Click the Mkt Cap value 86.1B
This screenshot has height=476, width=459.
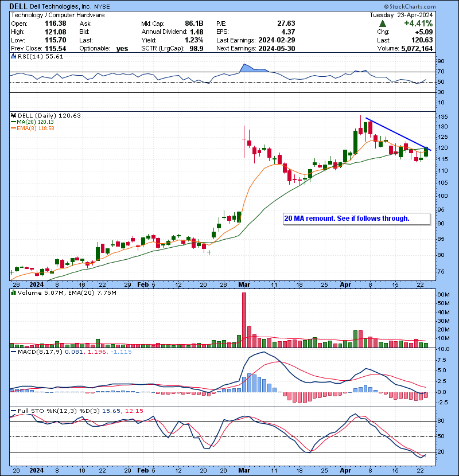click(x=194, y=24)
